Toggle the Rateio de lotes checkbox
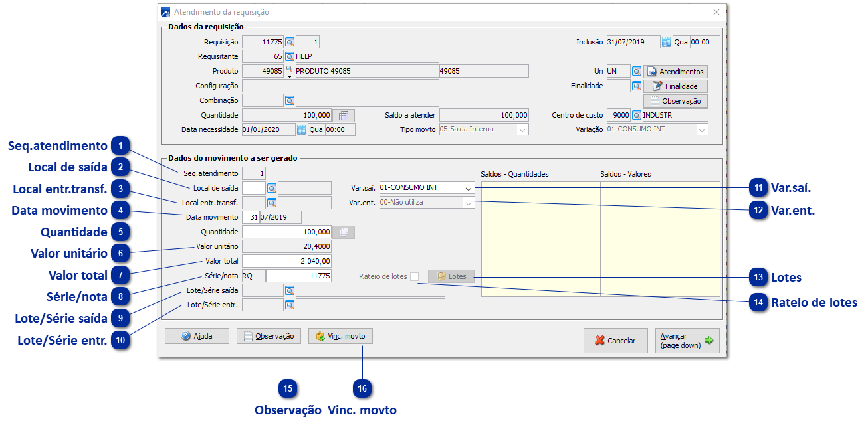The image size is (868, 429). pyautogui.click(x=415, y=276)
